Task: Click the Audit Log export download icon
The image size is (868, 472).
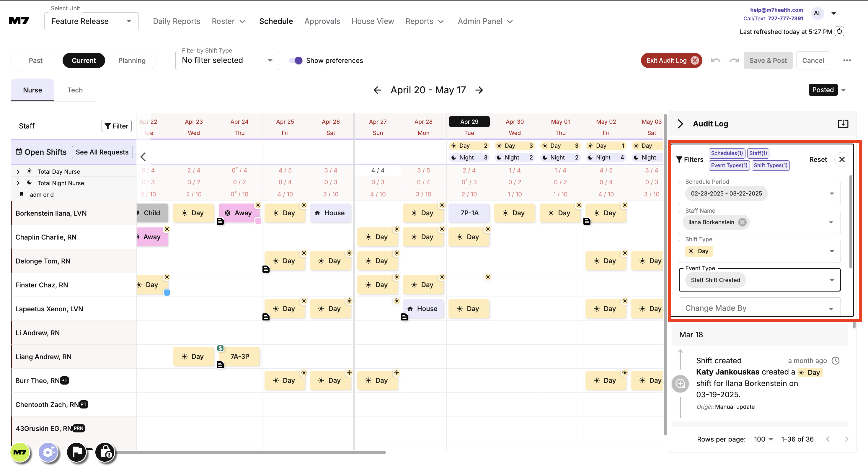Action: [843, 124]
